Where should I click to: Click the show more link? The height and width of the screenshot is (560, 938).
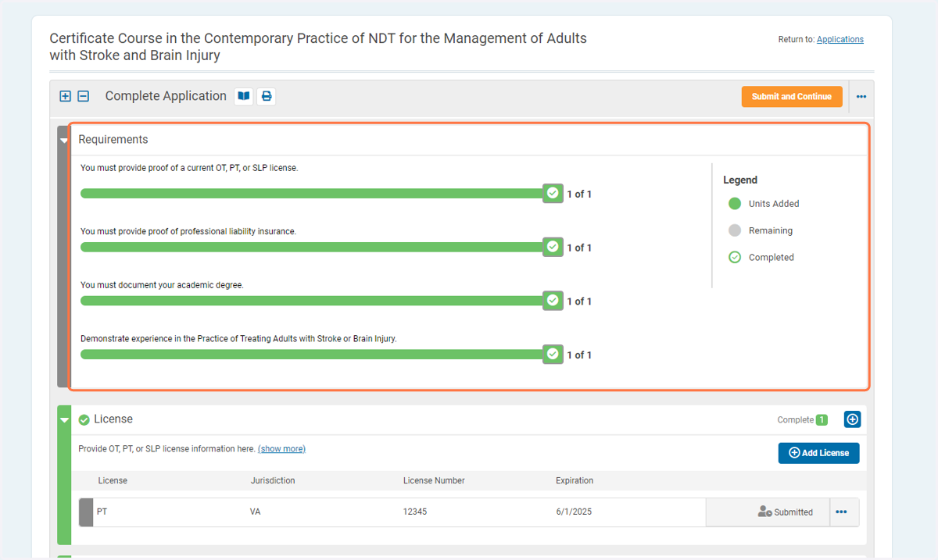click(x=281, y=449)
